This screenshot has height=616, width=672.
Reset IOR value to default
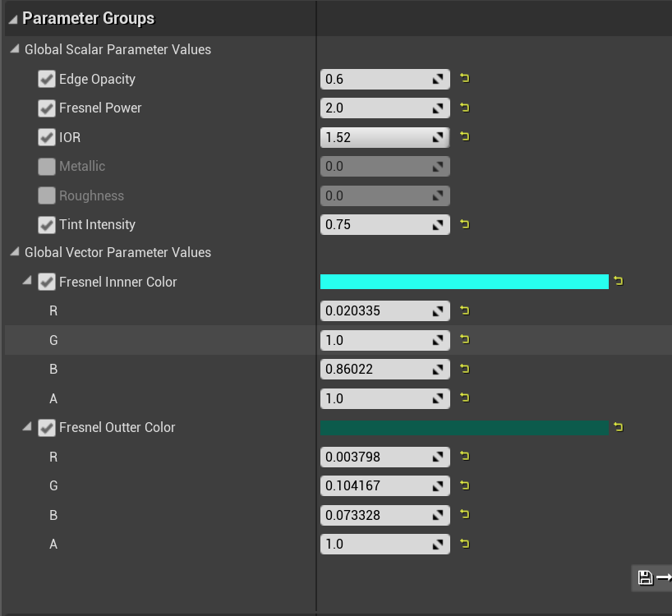[x=465, y=137]
